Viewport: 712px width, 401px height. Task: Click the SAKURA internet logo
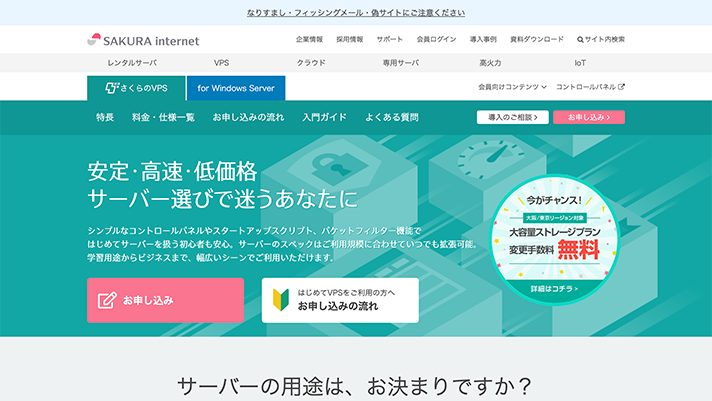pyautogui.click(x=143, y=40)
